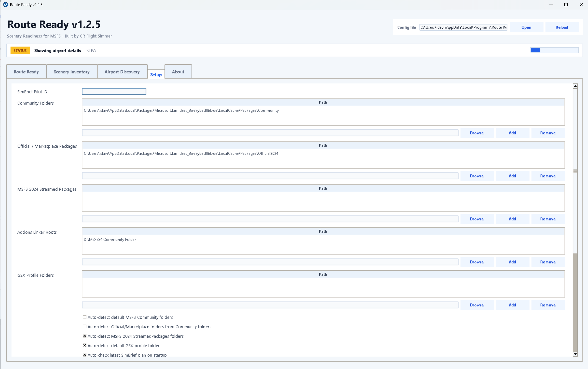Screen dimensions: 588x369
Task: Focus the Community Folders new path field
Action: point(270,133)
